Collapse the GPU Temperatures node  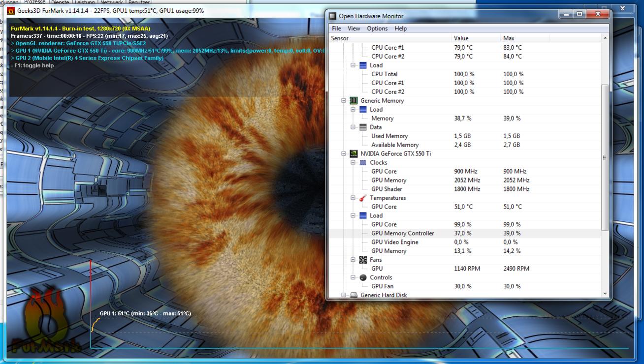(353, 198)
